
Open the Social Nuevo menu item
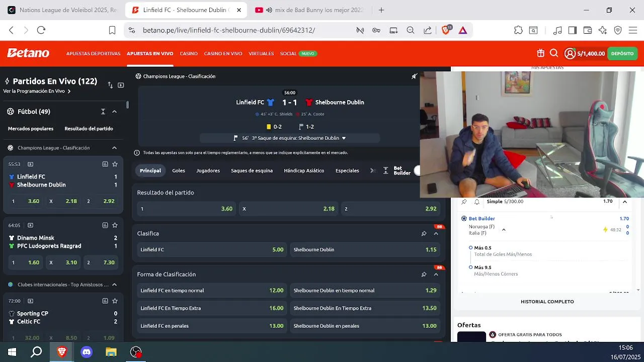point(298,53)
